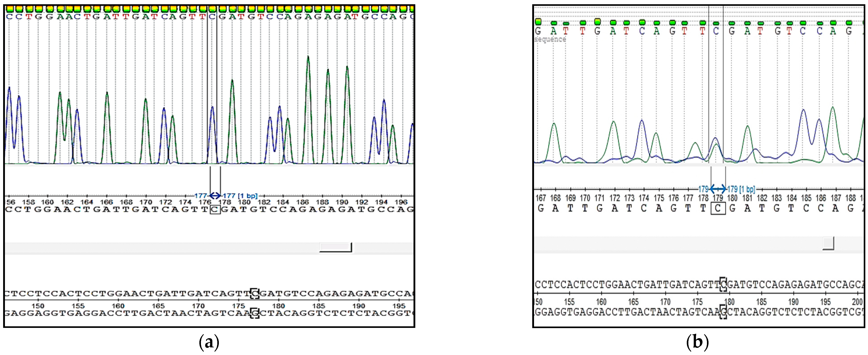Click '177 [1 bp]' selection length label
The width and height of the screenshot is (868, 355).
tap(240, 195)
